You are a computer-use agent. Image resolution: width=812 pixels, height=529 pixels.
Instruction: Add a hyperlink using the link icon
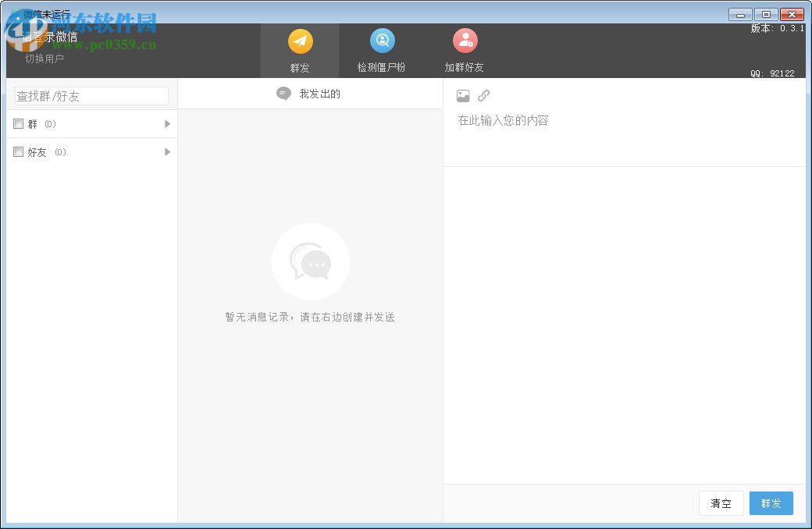tap(484, 95)
